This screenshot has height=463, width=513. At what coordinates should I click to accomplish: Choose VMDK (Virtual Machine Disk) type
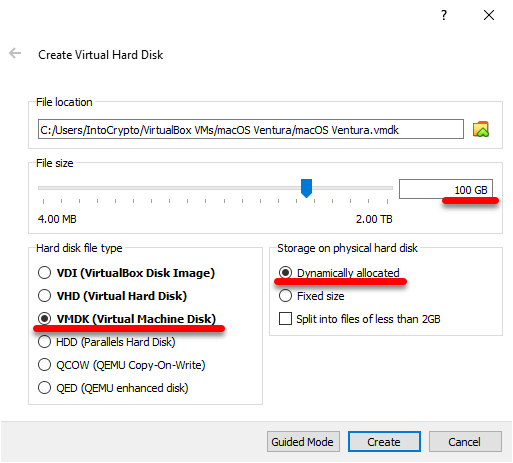click(x=127, y=319)
